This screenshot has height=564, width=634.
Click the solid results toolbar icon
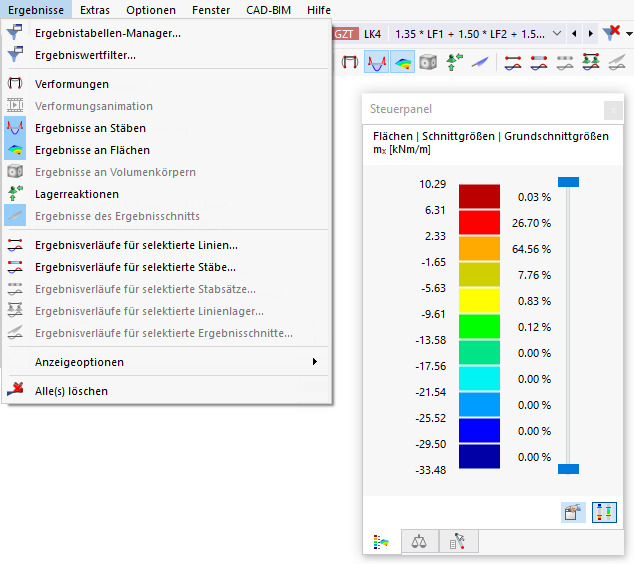pyautogui.click(x=428, y=62)
